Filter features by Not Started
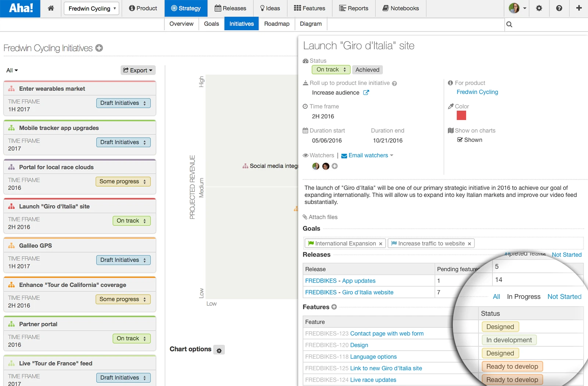This screenshot has height=386, width=588. coord(564,297)
